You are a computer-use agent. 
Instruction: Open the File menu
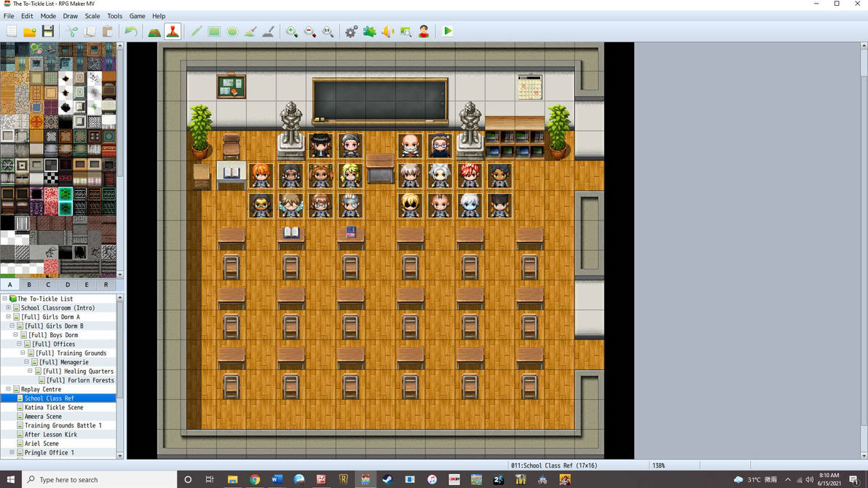(9, 16)
